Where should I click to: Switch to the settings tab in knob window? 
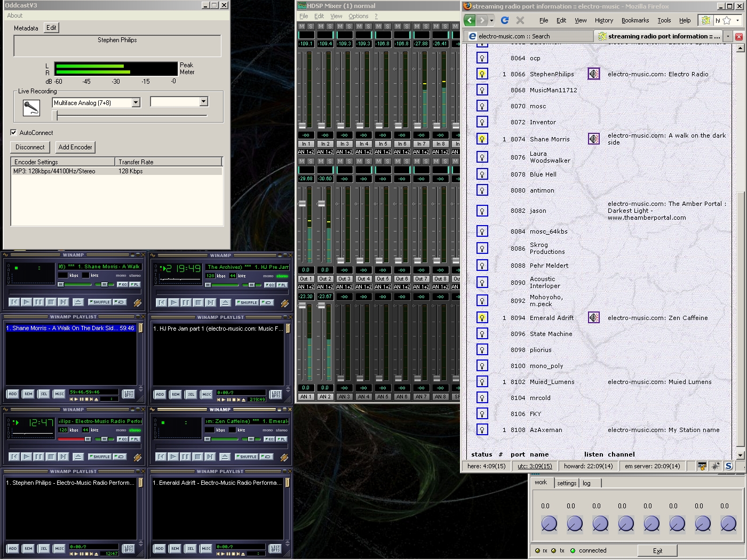(x=567, y=483)
